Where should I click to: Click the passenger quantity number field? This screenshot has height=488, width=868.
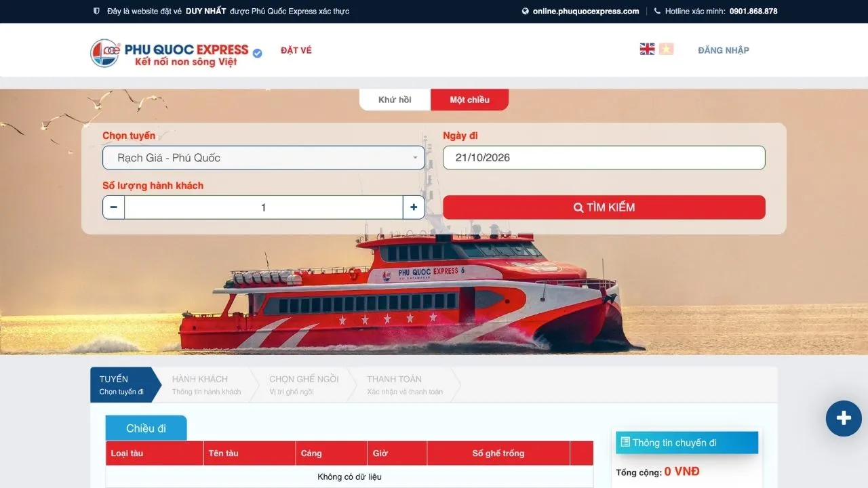(x=264, y=207)
